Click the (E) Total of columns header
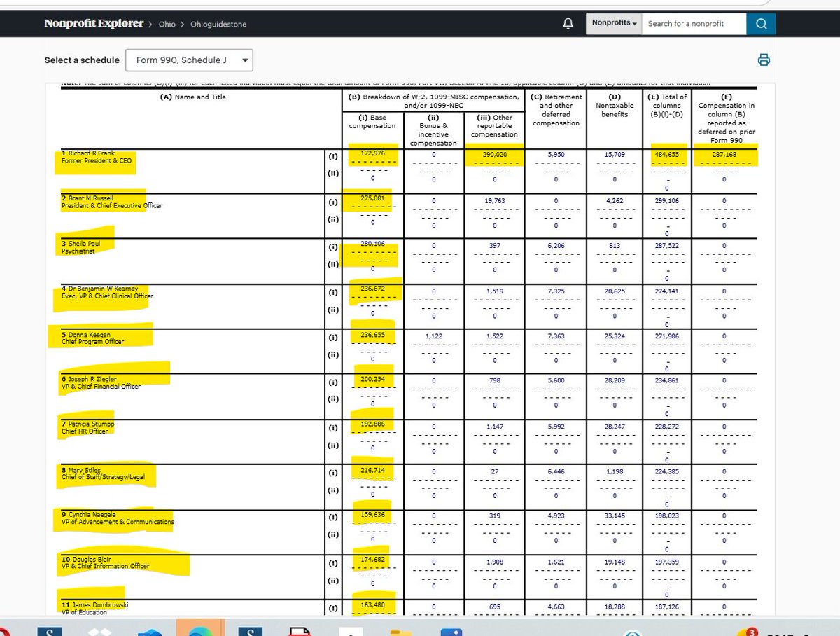 click(x=666, y=105)
